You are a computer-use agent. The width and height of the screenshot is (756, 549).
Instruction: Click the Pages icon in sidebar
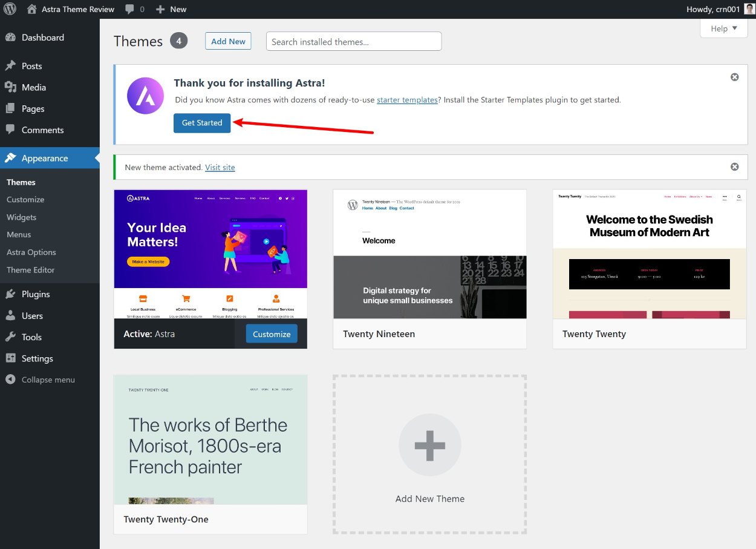pos(10,109)
